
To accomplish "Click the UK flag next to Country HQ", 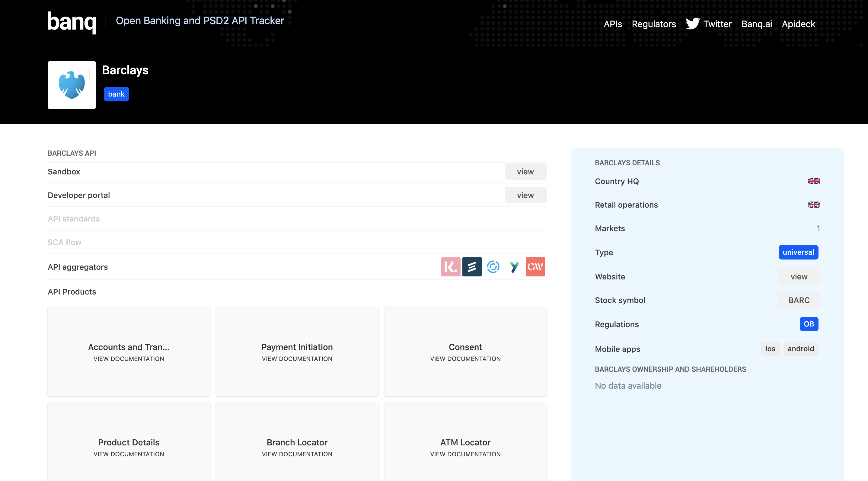I will (814, 181).
